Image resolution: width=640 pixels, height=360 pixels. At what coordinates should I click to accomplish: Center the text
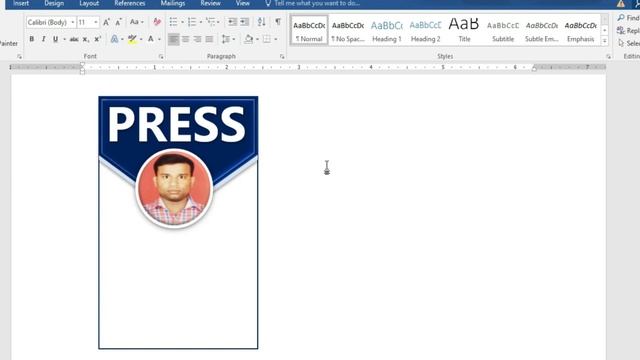(185, 39)
